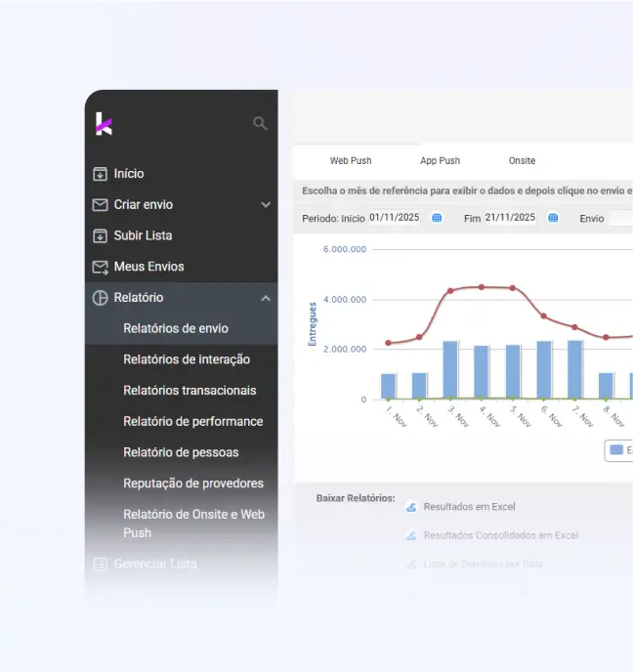Download Resultados Consolidados em Excel
Image resolution: width=633 pixels, height=672 pixels.
(x=500, y=535)
